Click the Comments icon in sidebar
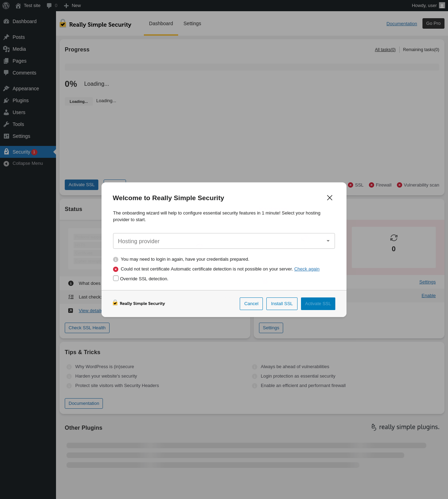 pyautogui.click(x=6, y=73)
